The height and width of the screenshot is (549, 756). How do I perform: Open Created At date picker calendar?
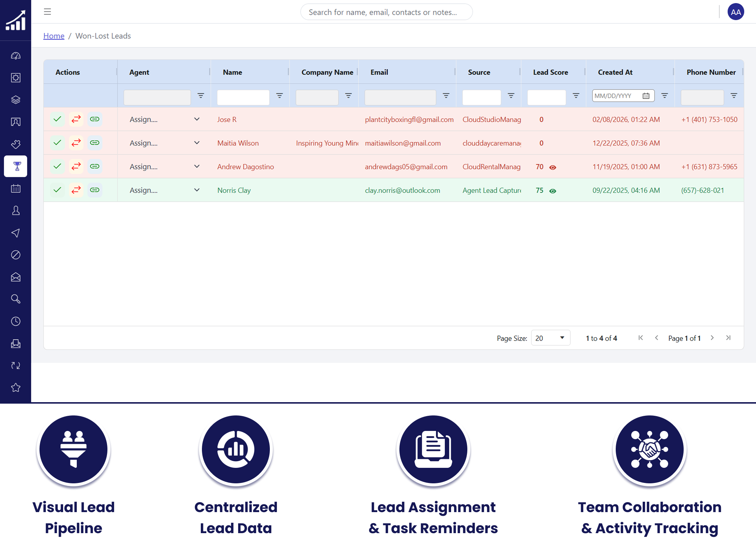(646, 96)
